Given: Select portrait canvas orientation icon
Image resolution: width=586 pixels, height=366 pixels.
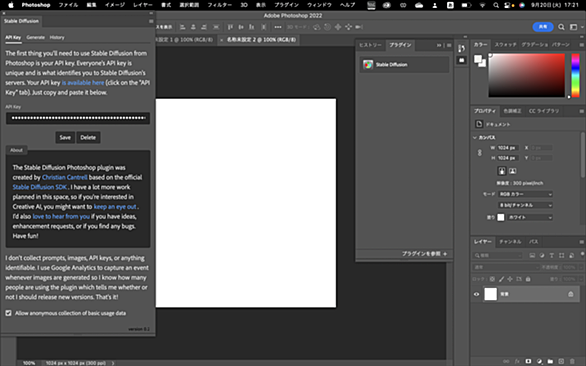Looking at the screenshot, I should tap(502, 171).
